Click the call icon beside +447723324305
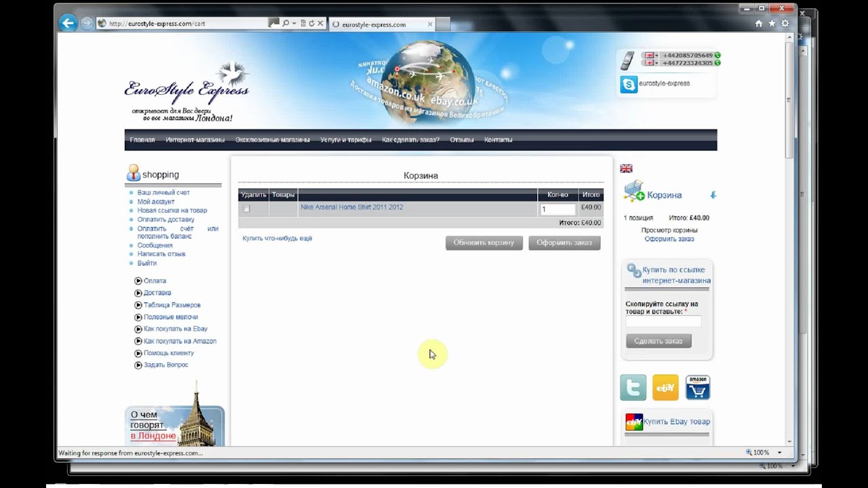This screenshot has height=488, width=868. pyautogui.click(x=717, y=63)
